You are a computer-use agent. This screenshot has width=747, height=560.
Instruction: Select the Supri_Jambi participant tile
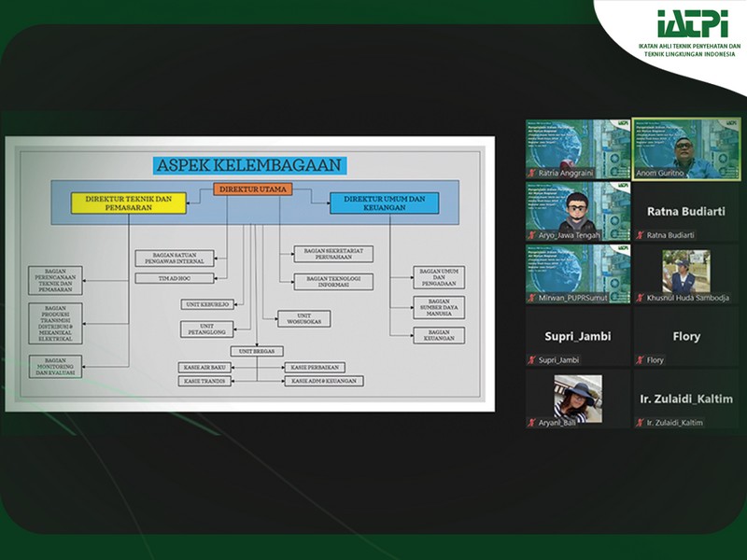coord(578,336)
